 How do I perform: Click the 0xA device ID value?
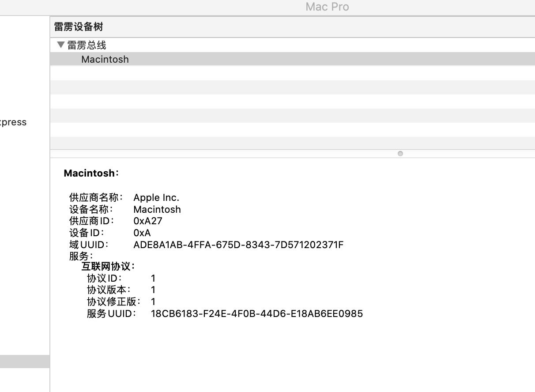click(142, 233)
